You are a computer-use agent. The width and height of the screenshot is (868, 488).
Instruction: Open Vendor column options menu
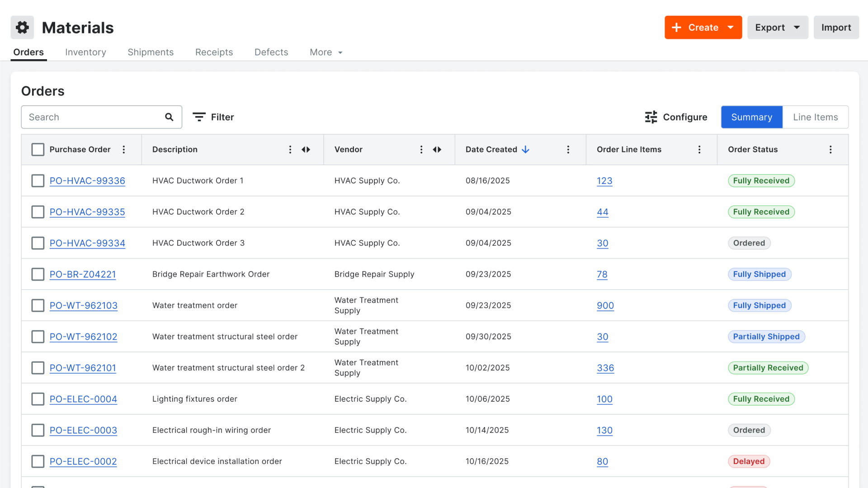click(421, 150)
